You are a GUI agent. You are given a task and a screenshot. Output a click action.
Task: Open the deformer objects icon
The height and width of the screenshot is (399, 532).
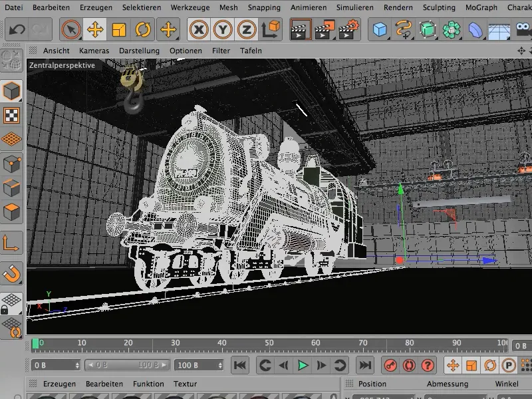coord(475,29)
